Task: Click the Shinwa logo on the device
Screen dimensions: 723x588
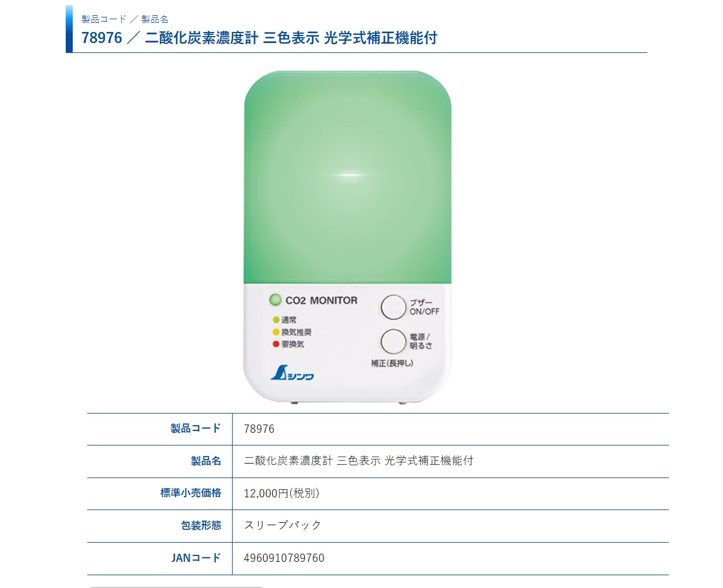Action: pyautogui.click(x=292, y=373)
